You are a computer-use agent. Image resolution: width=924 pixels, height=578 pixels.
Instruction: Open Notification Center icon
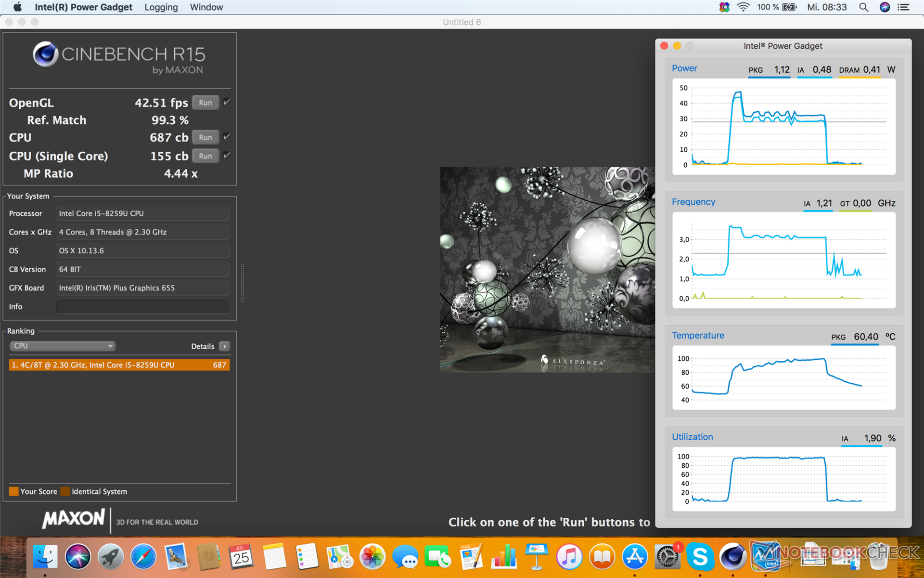point(903,7)
